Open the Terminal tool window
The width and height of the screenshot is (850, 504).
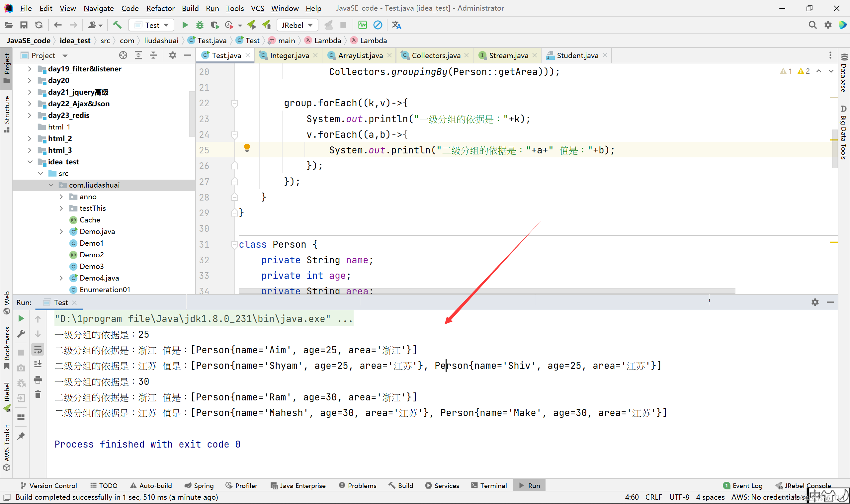489,486
